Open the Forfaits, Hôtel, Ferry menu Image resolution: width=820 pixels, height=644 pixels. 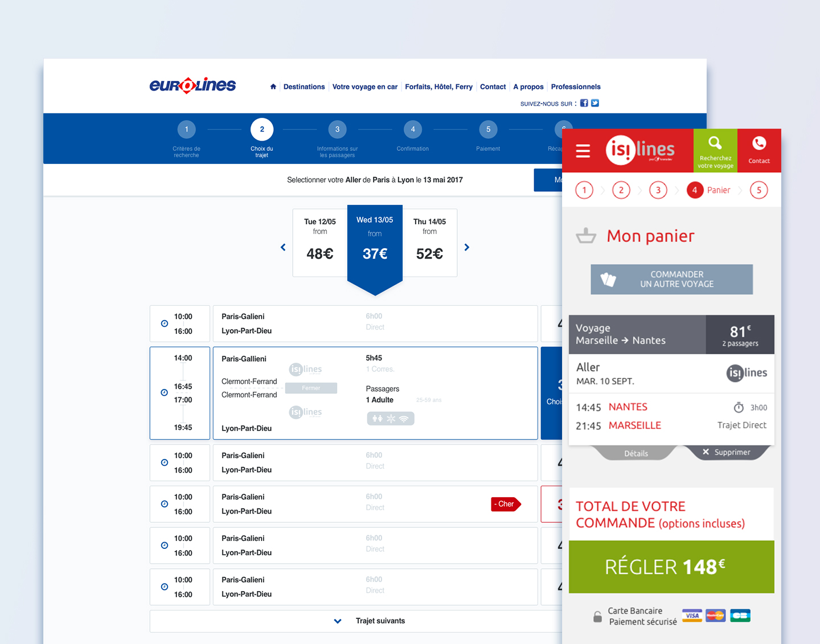pos(438,87)
